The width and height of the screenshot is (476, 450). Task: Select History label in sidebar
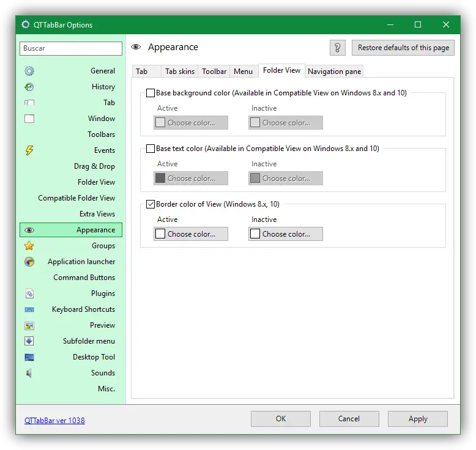(103, 87)
